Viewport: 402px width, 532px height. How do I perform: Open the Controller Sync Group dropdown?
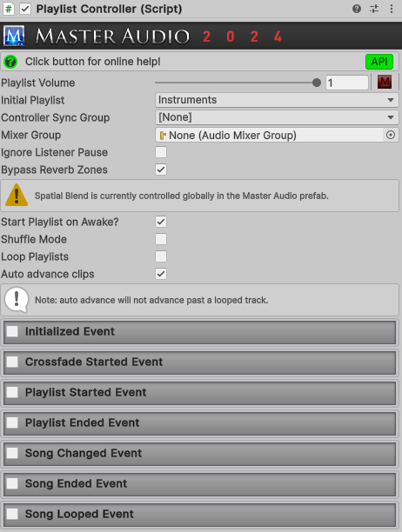[277, 117]
